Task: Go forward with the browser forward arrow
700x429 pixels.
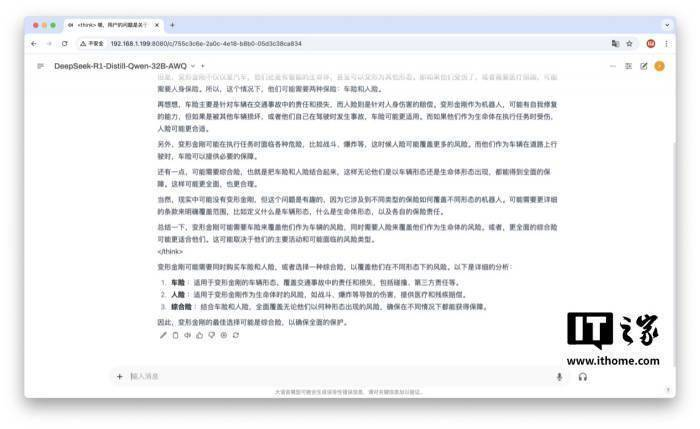Action: [x=49, y=44]
